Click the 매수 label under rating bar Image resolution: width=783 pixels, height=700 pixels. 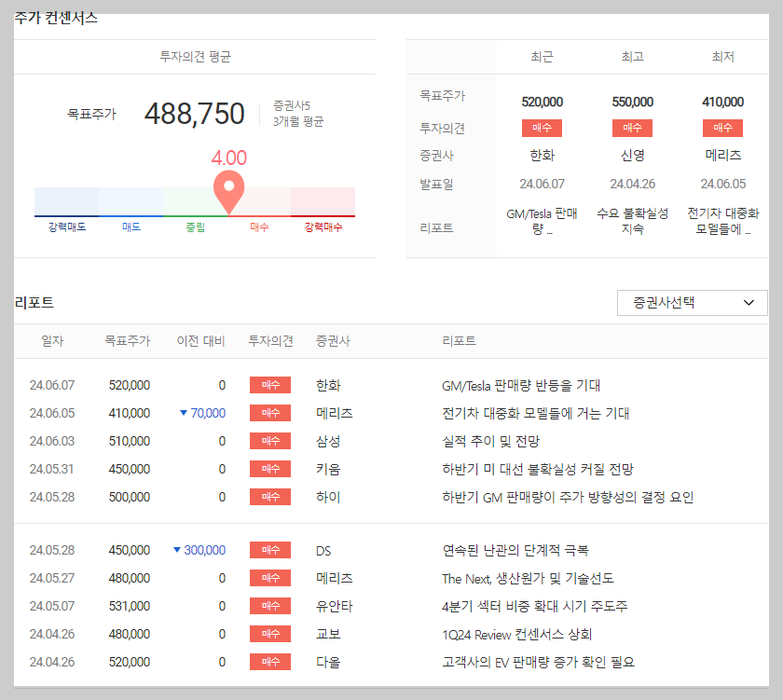point(259,227)
